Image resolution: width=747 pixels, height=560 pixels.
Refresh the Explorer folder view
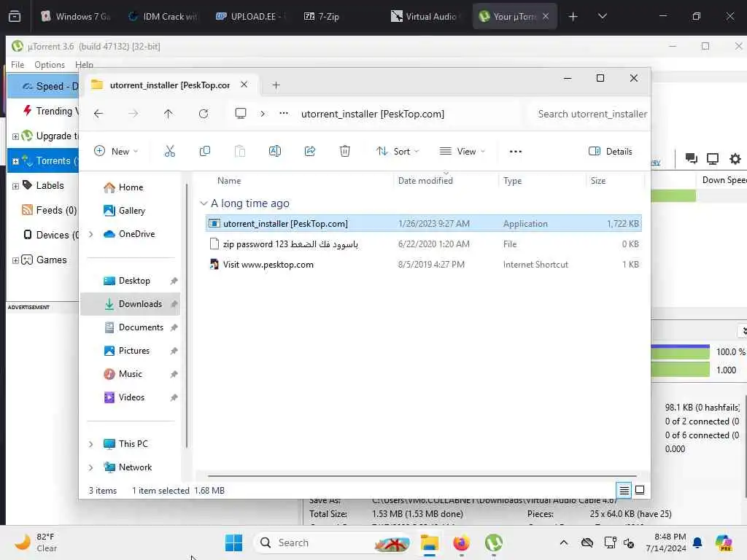pyautogui.click(x=204, y=114)
